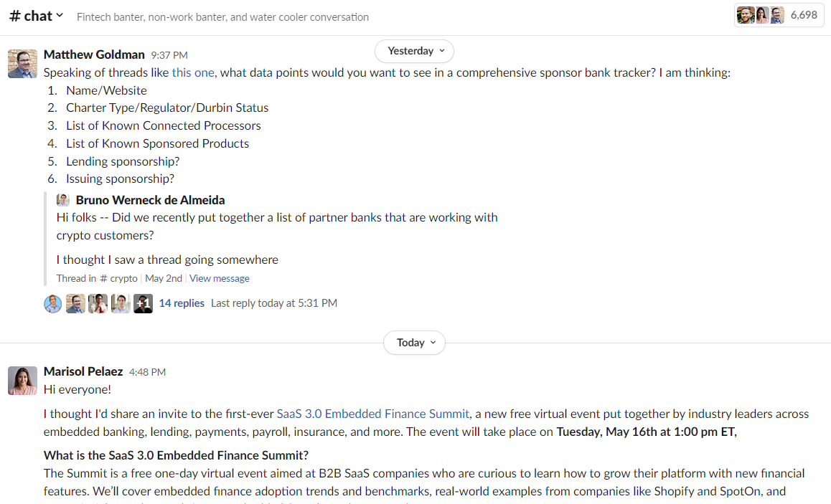Open Matthew Goldman's profile avatar
Image resolution: width=831 pixels, height=504 pixels.
(22, 64)
